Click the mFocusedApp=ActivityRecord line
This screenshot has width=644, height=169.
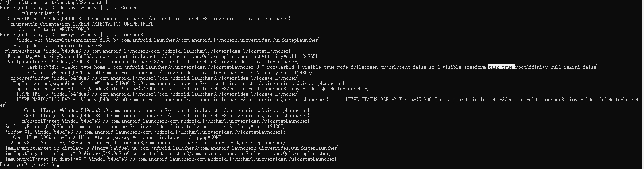[x=161, y=56]
